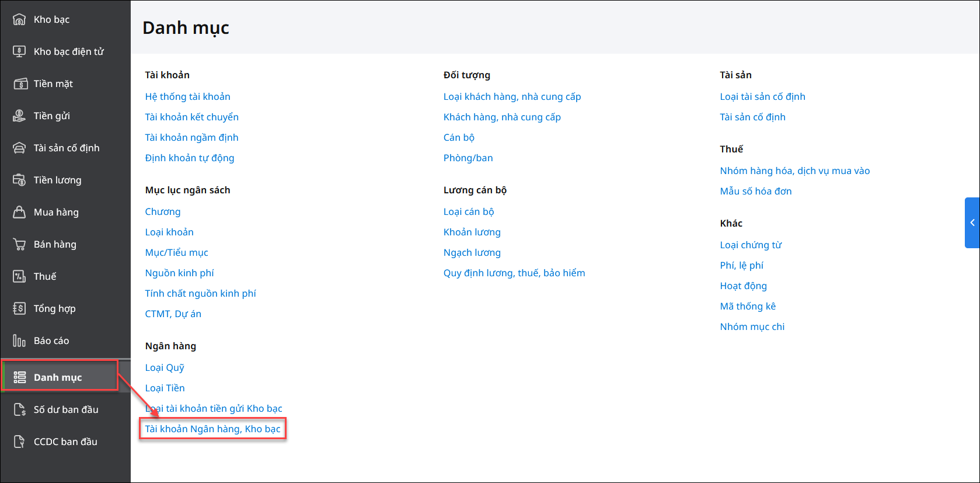Click the Thuế percent icon

[x=19, y=276]
